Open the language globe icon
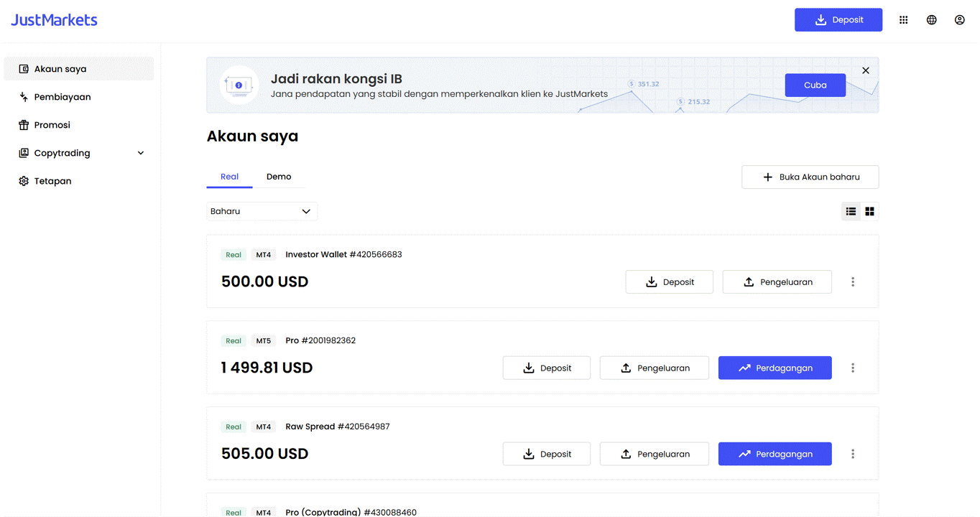Image resolution: width=980 pixels, height=517 pixels. (x=932, y=20)
